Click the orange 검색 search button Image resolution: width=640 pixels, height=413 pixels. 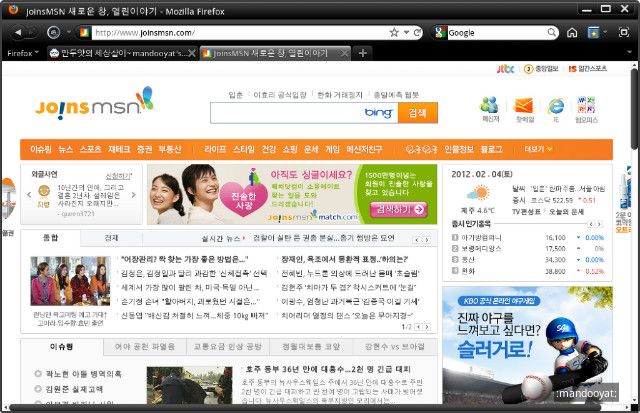coord(418,113)
